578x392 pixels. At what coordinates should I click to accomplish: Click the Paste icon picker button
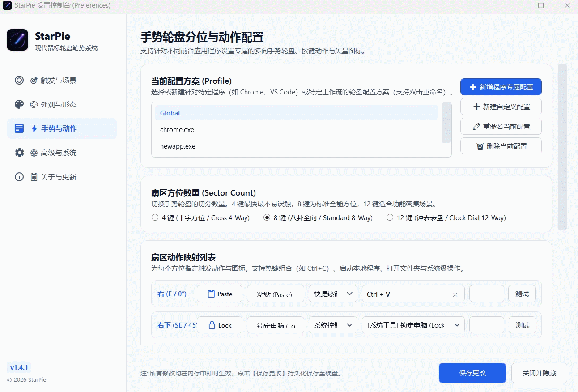coord(220,294)
